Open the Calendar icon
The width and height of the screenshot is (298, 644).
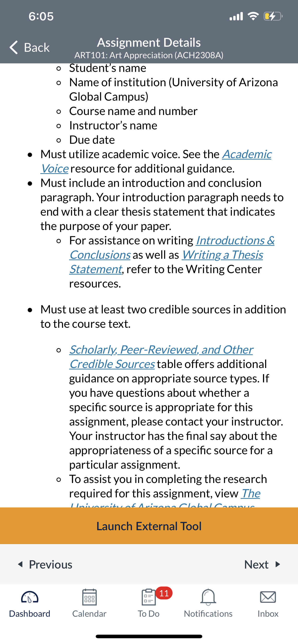click(89, 597)
